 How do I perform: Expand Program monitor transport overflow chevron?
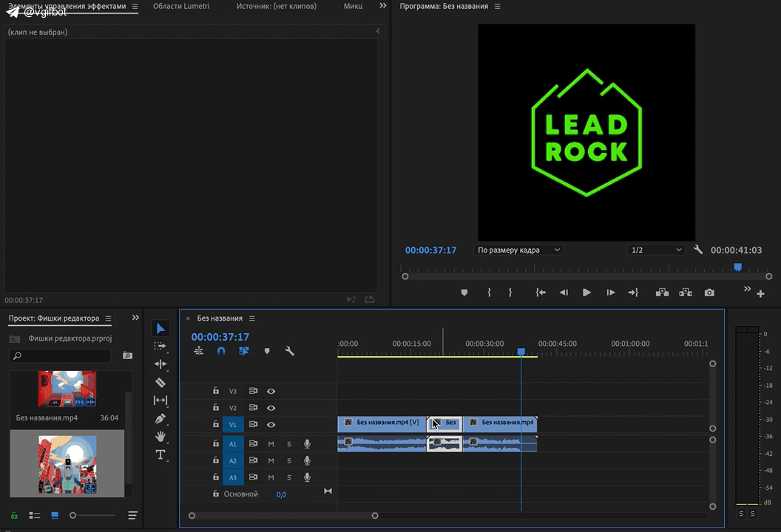pos(747,289)
